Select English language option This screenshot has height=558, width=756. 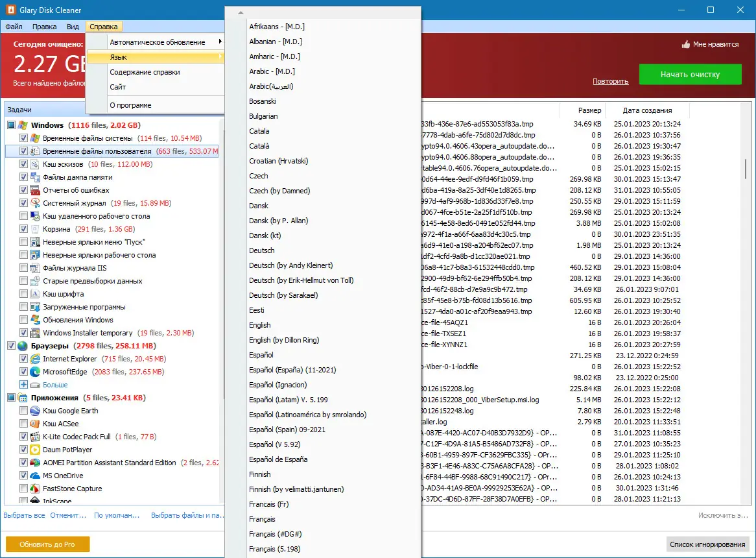pyautogui.click(x=260, y=325)
